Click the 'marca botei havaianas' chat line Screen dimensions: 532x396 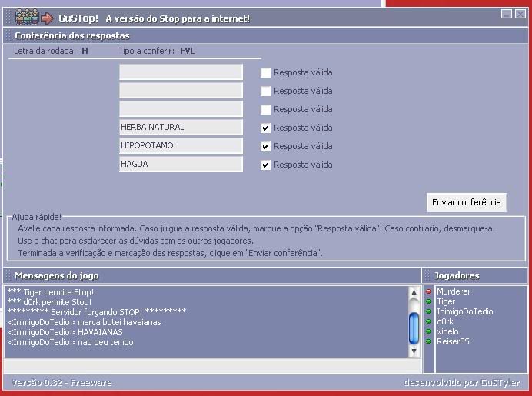[84, 322]
